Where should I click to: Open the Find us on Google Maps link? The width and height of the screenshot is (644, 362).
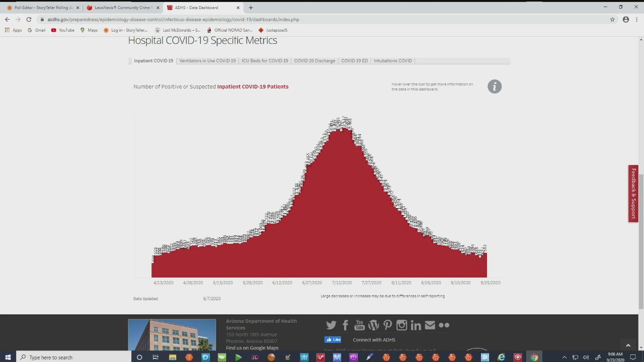point(252,348)
